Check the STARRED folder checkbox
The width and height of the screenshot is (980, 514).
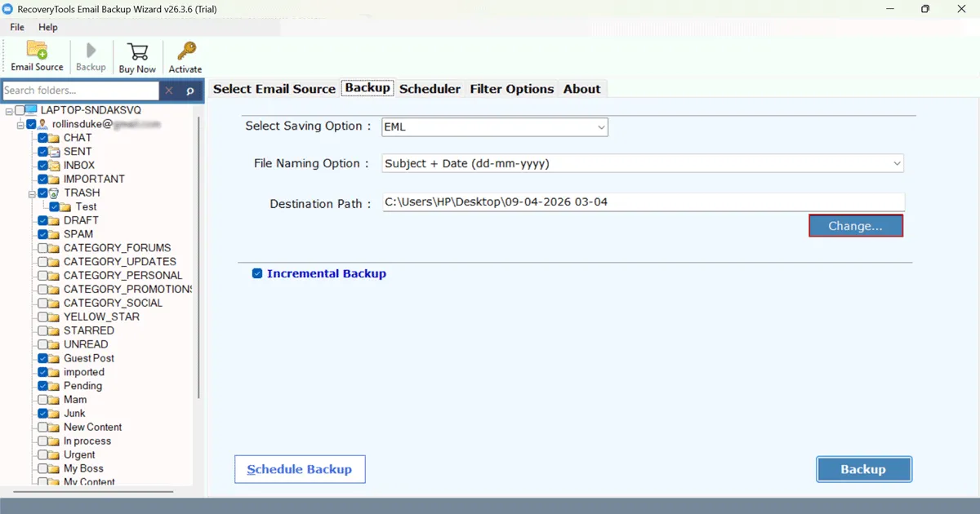click(42, 330)
